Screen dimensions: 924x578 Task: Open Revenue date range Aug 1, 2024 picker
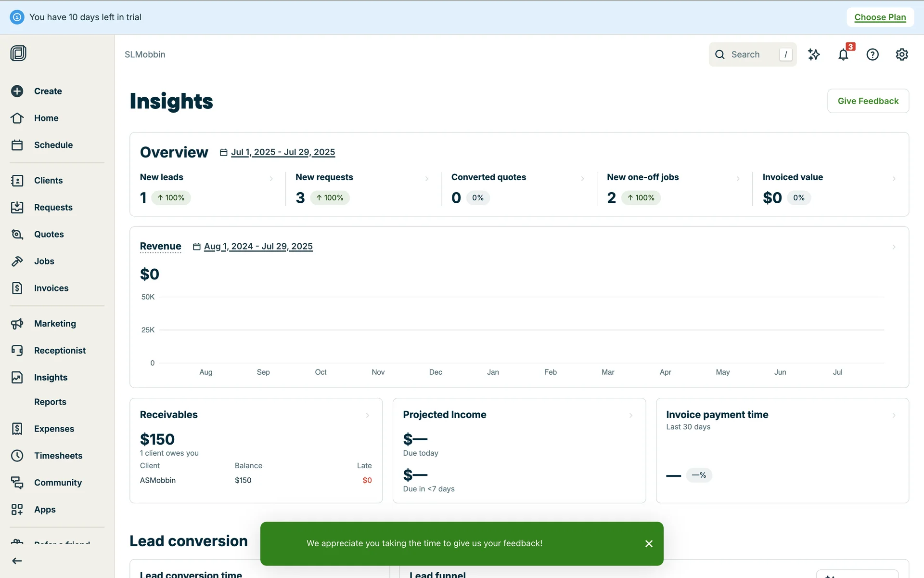click(x=258, y=247)
